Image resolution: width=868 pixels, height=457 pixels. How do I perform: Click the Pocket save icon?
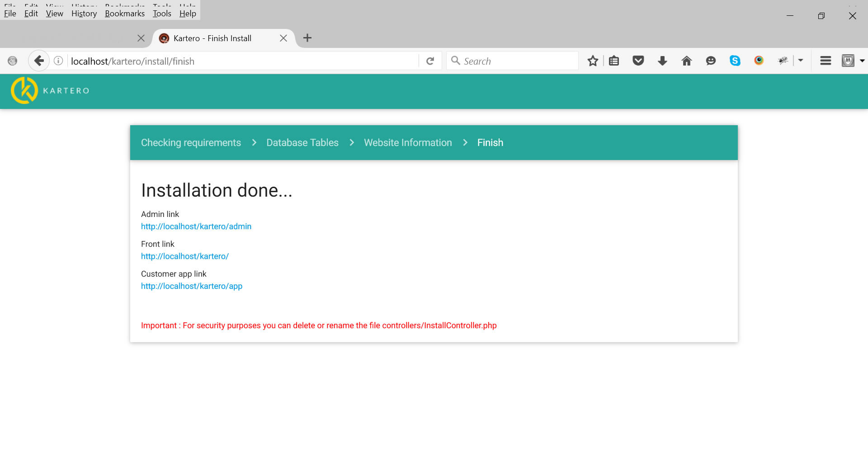coord(638,61)
